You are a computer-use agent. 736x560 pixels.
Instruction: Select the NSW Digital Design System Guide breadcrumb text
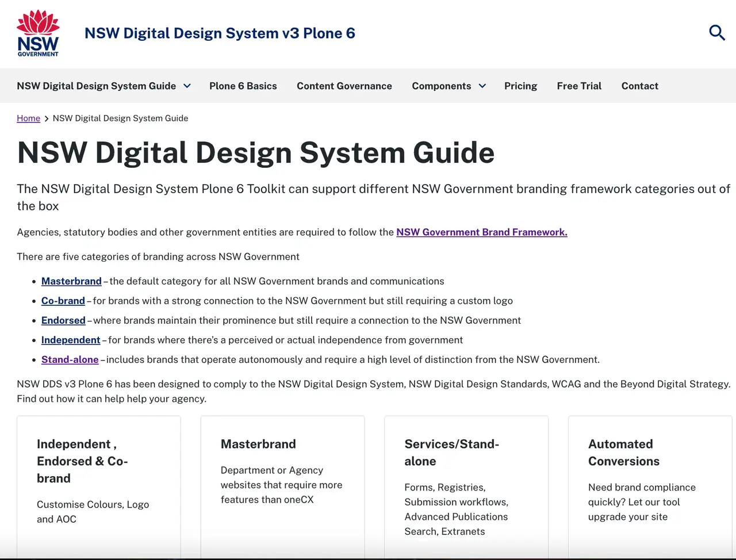click(120, 118)
